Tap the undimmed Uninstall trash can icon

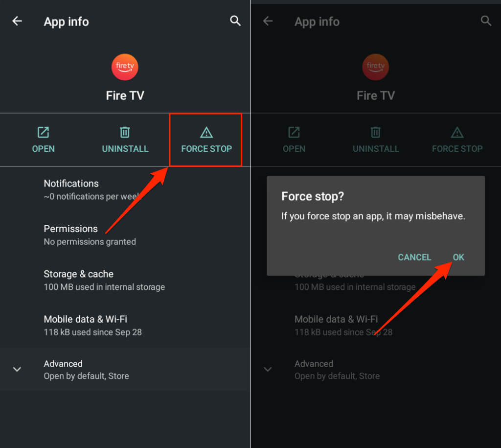(x=125, y=132)
